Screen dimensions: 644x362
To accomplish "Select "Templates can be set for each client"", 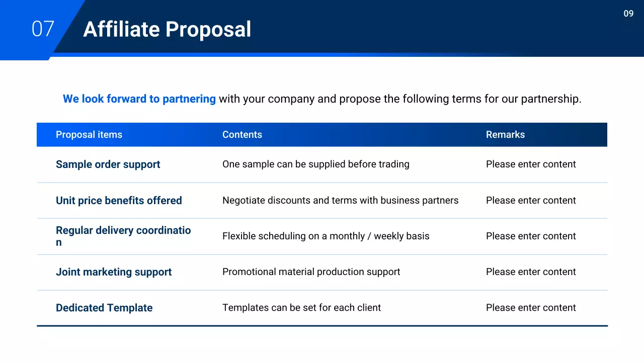I will point(301,308).
